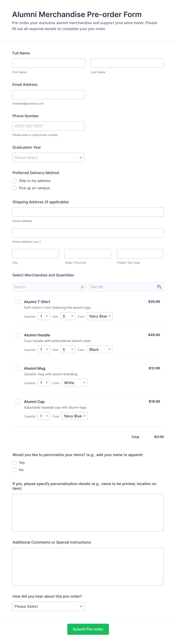Click the Additional Comments text area

(88, 567)
